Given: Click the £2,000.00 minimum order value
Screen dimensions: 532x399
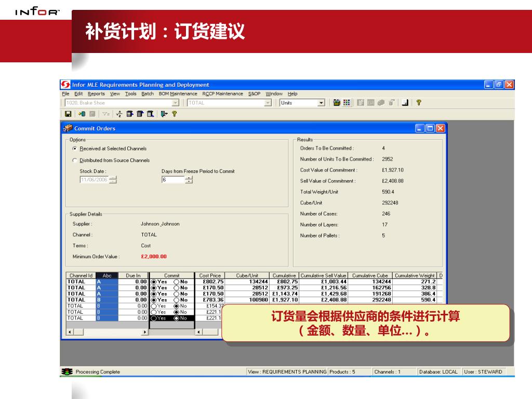Looking at the screenshot, I should coord(154,257).
